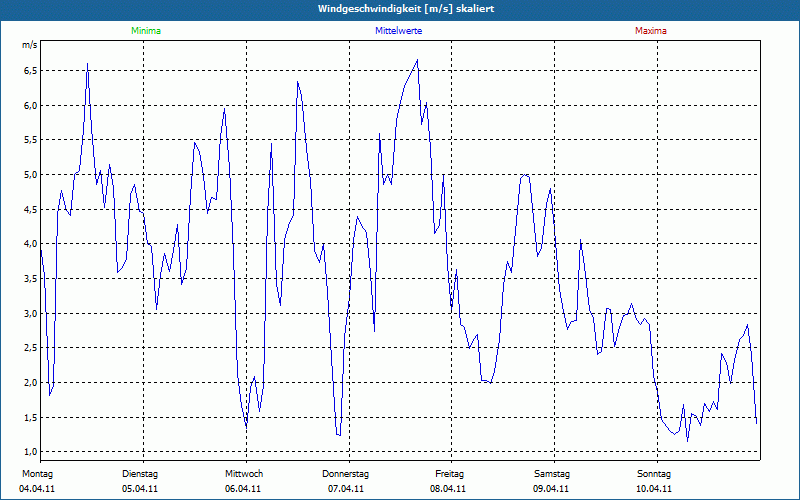This screenshot has height=500, width=800.
Task: Click the Samstag day label
Action: [552, 474]
